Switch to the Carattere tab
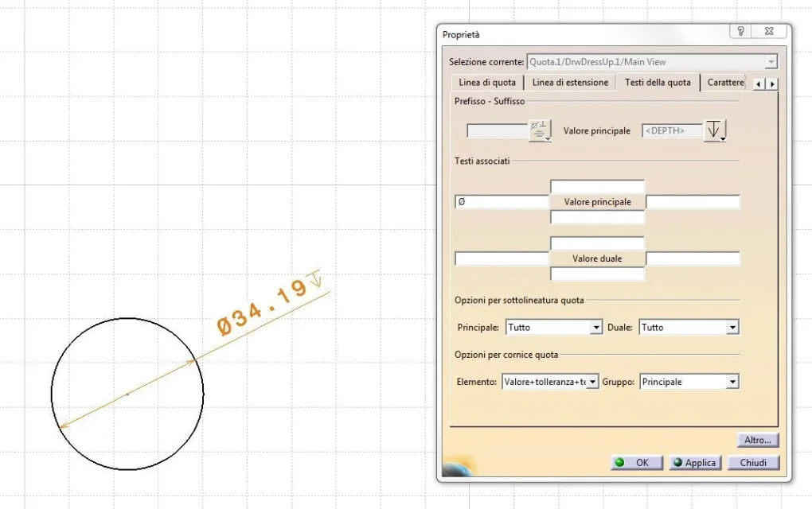The image size is (812, 509). 724,83
